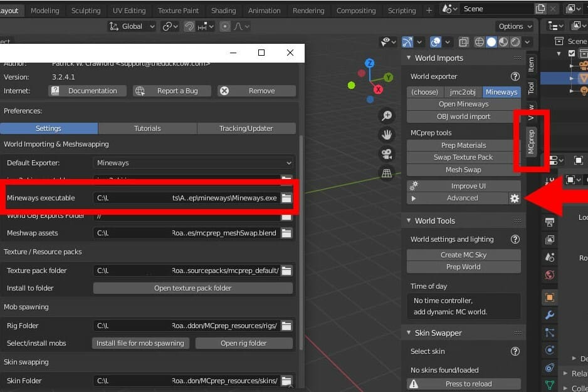This screenshot has height=392, width=588.
Task: Click the pan view hand icon
Action: (387, 135)
